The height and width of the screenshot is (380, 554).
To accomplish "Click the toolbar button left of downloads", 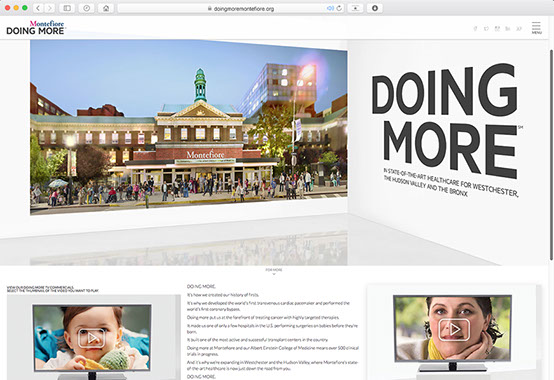I will pos(355,8).
